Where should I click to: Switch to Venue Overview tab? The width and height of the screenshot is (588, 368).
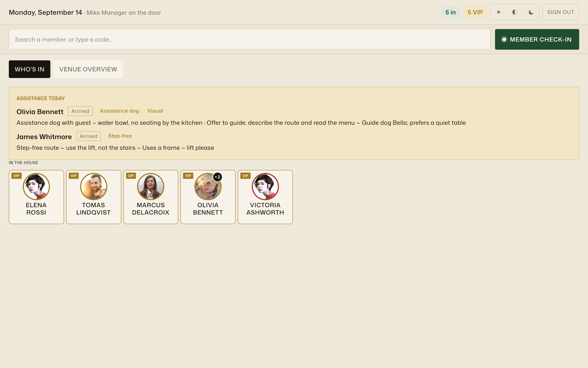88,69
